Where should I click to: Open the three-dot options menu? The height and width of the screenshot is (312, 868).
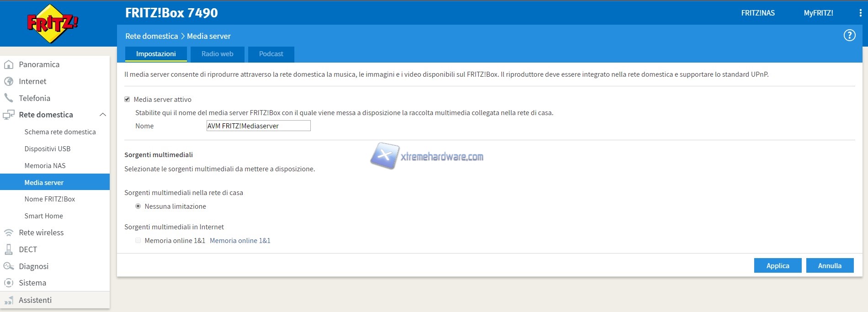coord(860,13)
